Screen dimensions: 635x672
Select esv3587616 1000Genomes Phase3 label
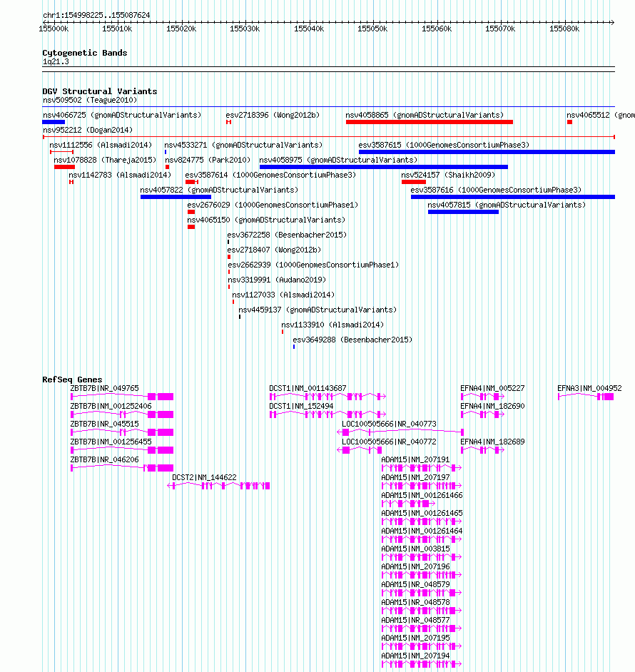click(x=496, y=190)
